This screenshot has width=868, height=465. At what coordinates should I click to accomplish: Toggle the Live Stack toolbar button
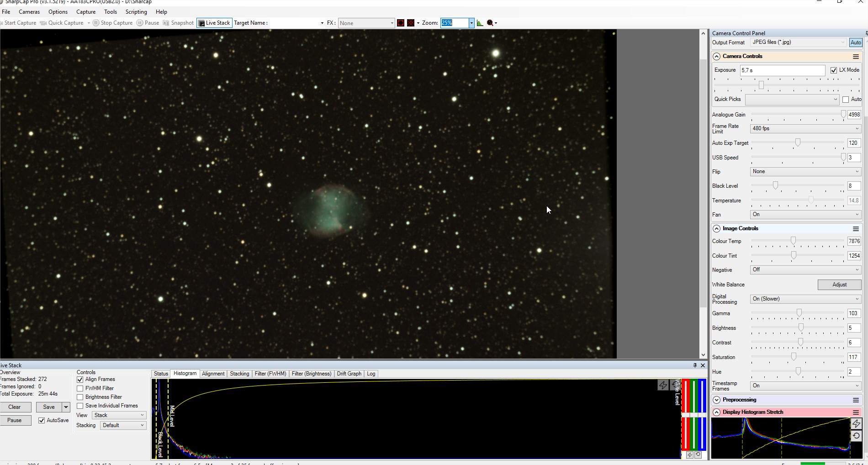tap(214, 23)
